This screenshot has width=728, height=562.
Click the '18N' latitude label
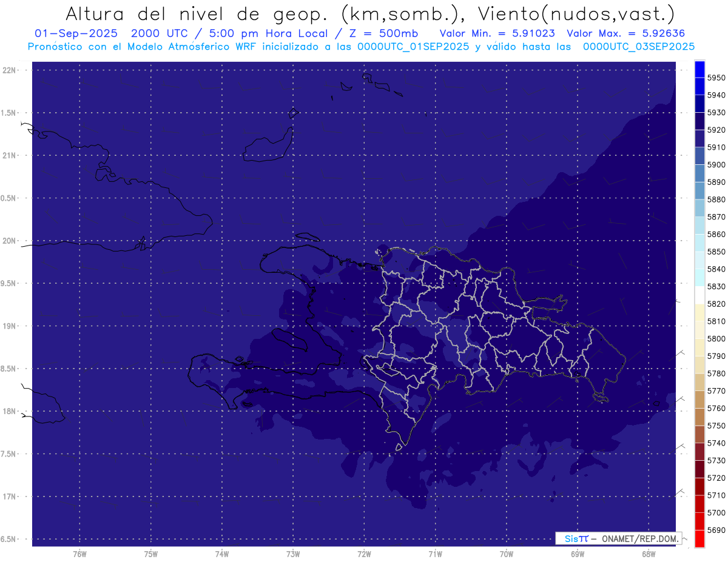[x=10, y=411]
